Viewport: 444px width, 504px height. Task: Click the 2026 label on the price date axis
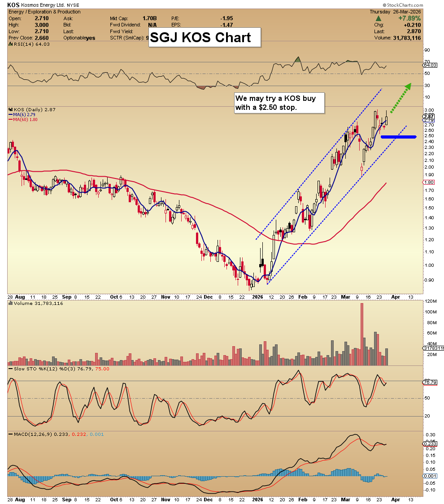(257, 296)
